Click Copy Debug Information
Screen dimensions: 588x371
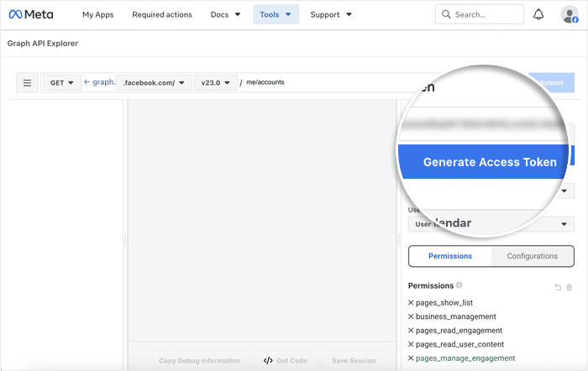[x=200, y=360]
